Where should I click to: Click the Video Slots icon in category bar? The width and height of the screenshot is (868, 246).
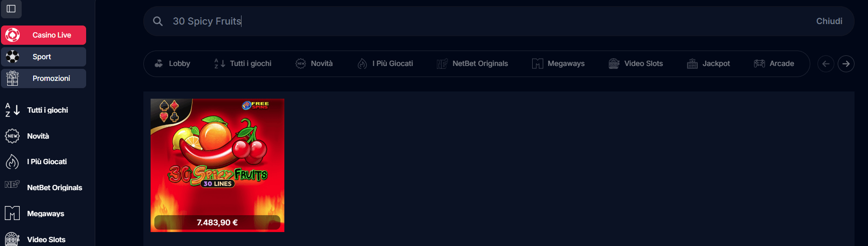[614, 64]
